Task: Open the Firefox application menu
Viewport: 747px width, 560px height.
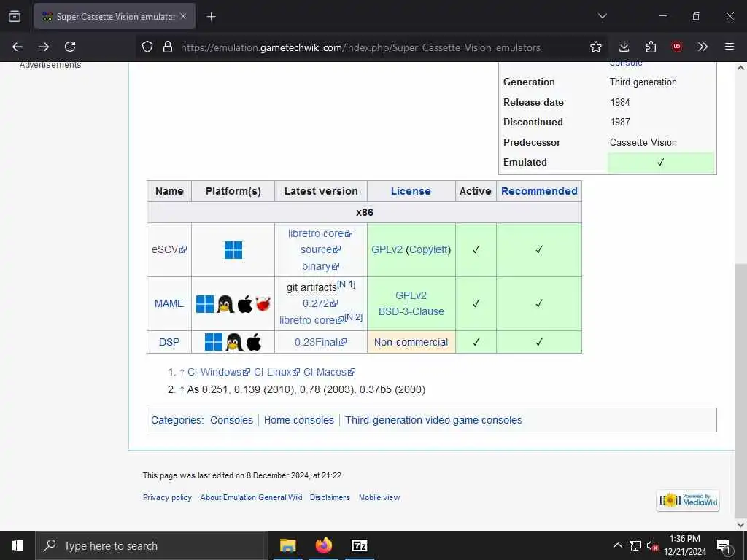Action: 729,47
